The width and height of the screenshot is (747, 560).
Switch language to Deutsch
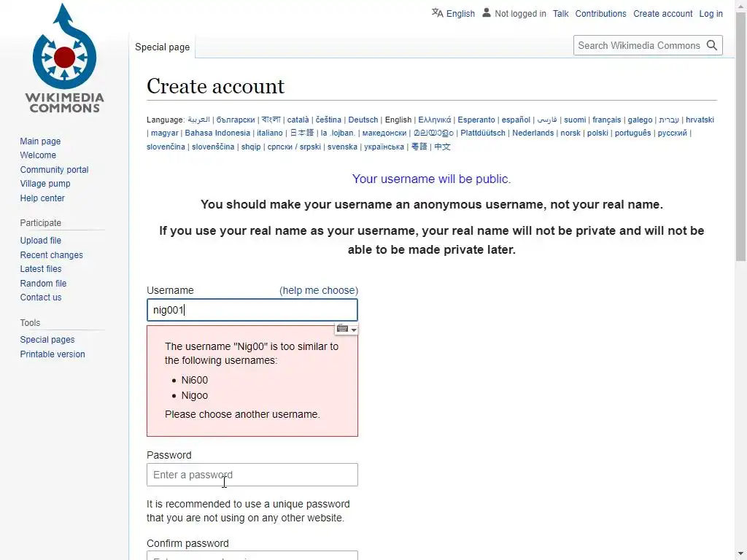(x=363, y=120)
